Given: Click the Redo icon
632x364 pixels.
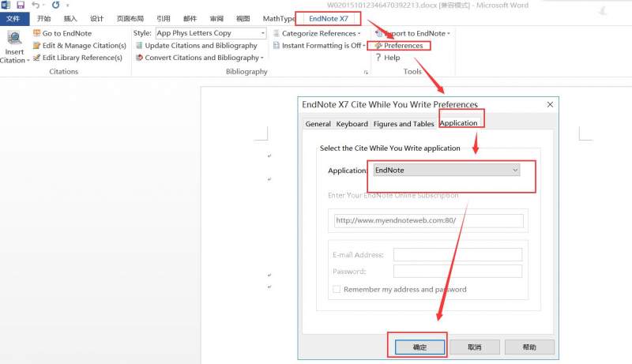Looking at the screenshot, I should [x=55, y=5].
